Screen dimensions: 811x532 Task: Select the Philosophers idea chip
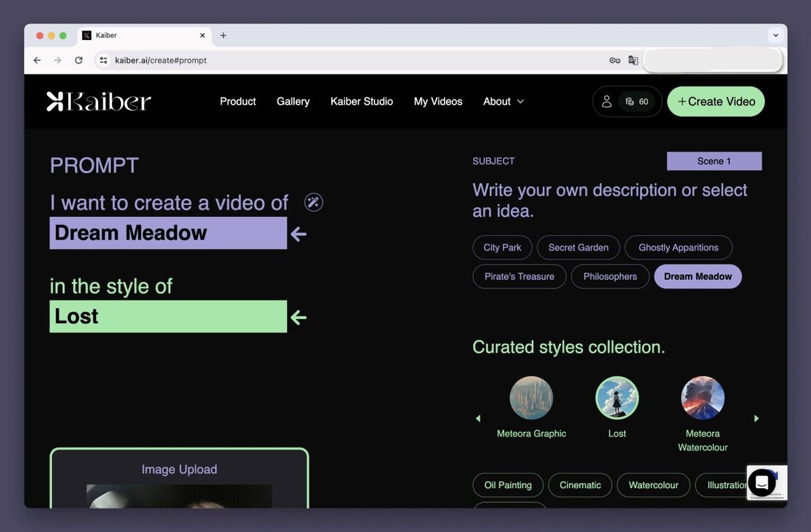pos(610,276)
